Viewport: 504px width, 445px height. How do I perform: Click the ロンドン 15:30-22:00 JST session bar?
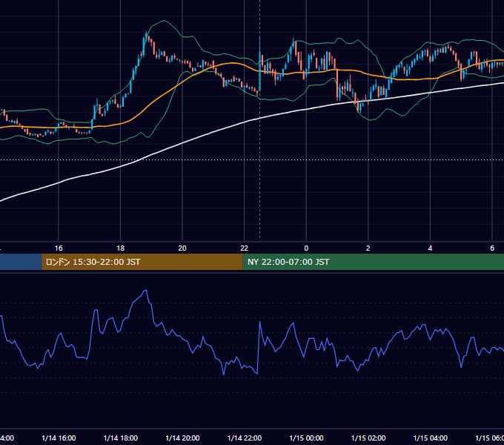(x=142, y=262)
